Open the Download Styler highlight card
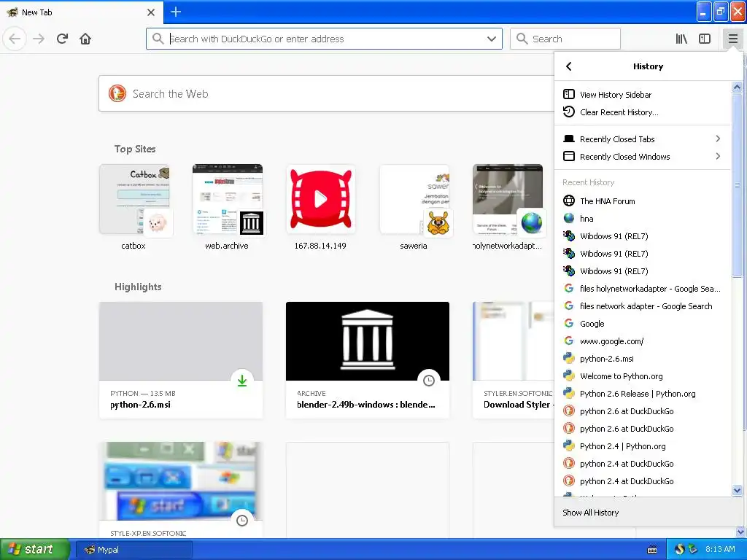747x560 pixels. pyautogui.click(x=514, y=360)
